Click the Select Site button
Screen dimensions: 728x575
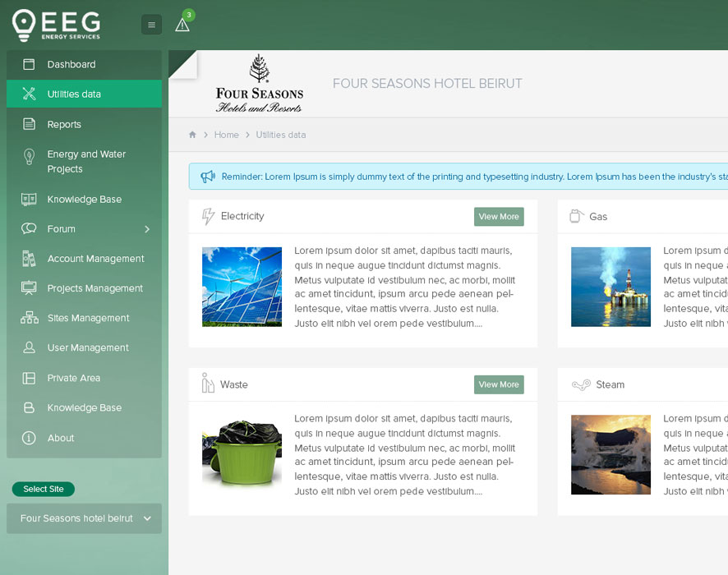click(44, 489)
